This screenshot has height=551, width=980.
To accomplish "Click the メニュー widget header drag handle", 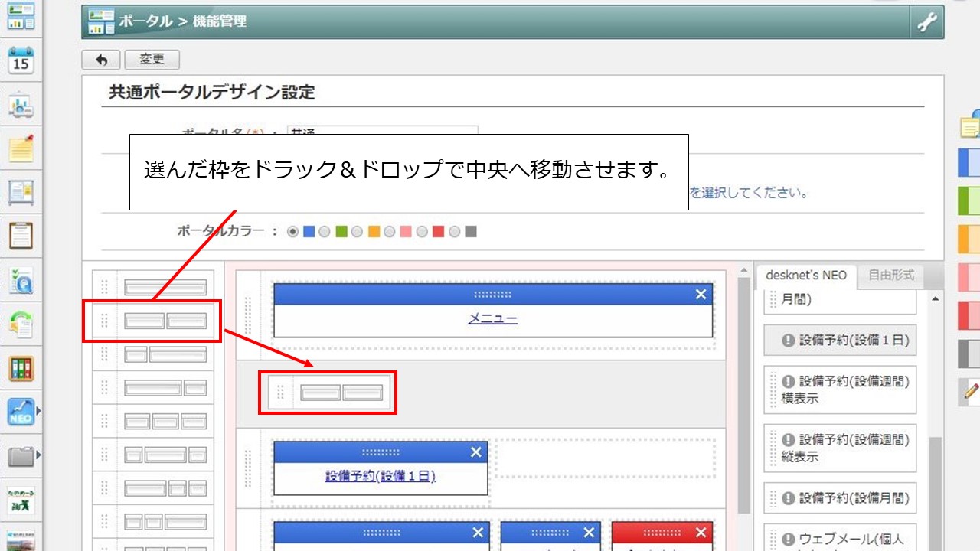I will [x=493, y=295].
